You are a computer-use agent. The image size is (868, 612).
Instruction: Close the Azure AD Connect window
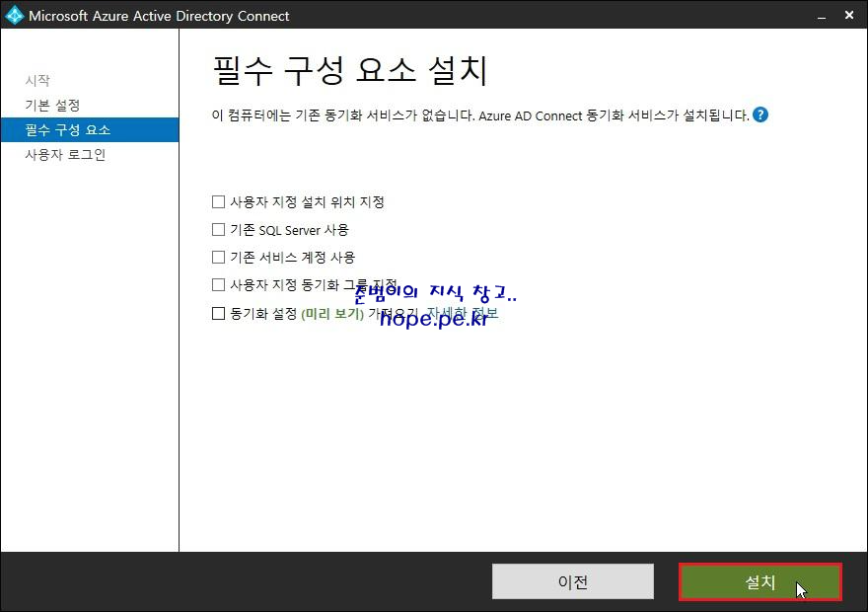849,16
